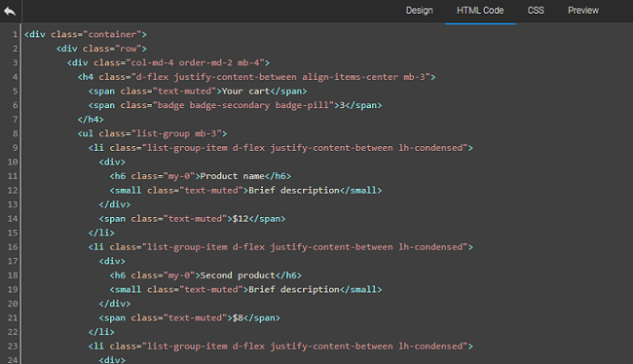Click the back arrow icon

point(10,11)
